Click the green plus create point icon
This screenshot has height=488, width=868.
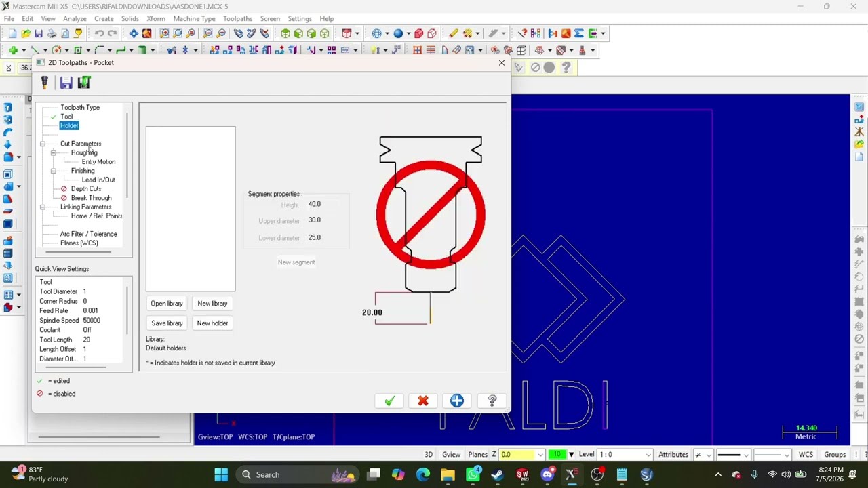click(x=13, y=50)
